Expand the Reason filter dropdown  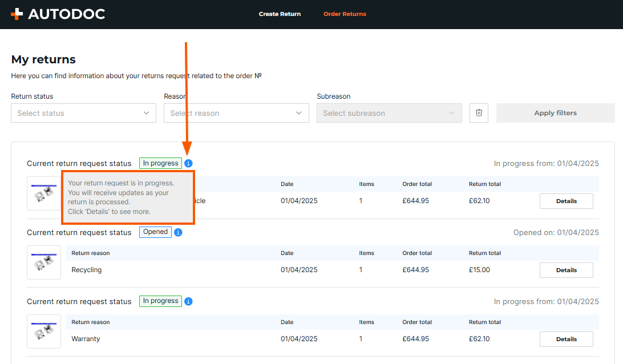[x=236, y=113]
